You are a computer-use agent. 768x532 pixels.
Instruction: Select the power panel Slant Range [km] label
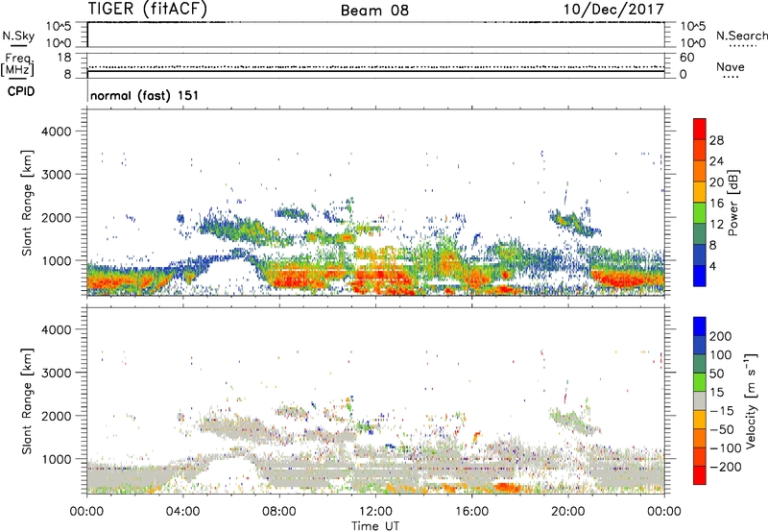(x=28, y=203)
